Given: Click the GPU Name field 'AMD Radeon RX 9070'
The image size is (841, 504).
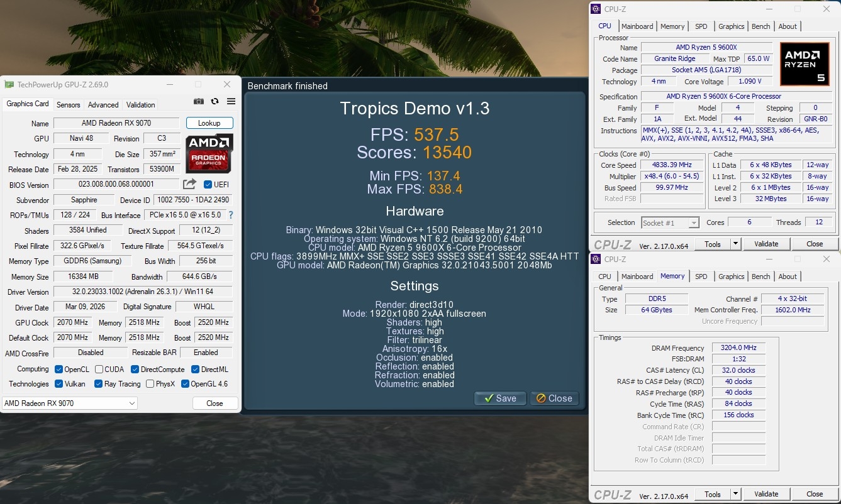Looking at the screenshot, I should (116, 123).
